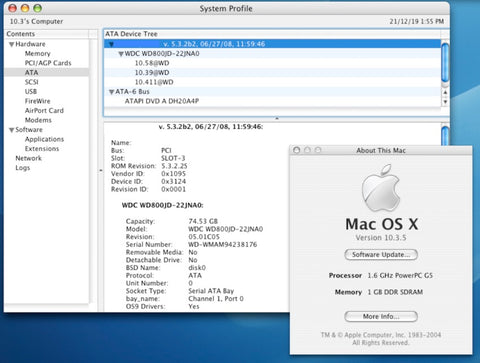
Task: Collapse the selected v. 5.3.2b2 tree row
Action: click(111, 44)
